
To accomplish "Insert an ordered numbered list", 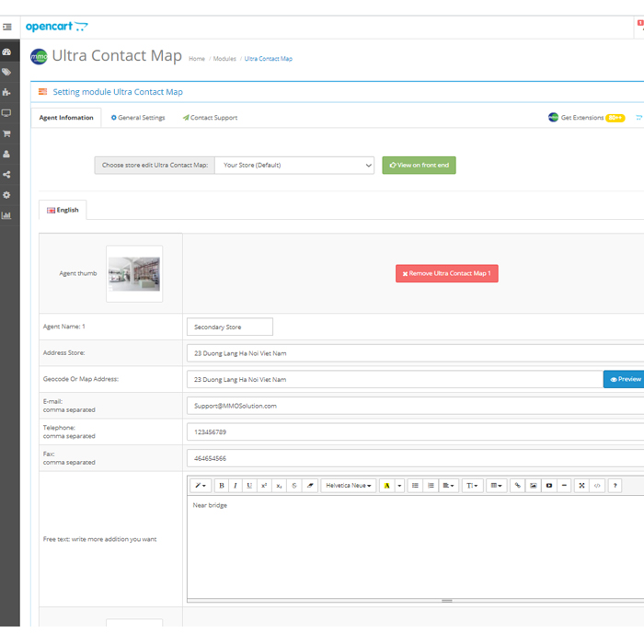I will click(431, 486).
